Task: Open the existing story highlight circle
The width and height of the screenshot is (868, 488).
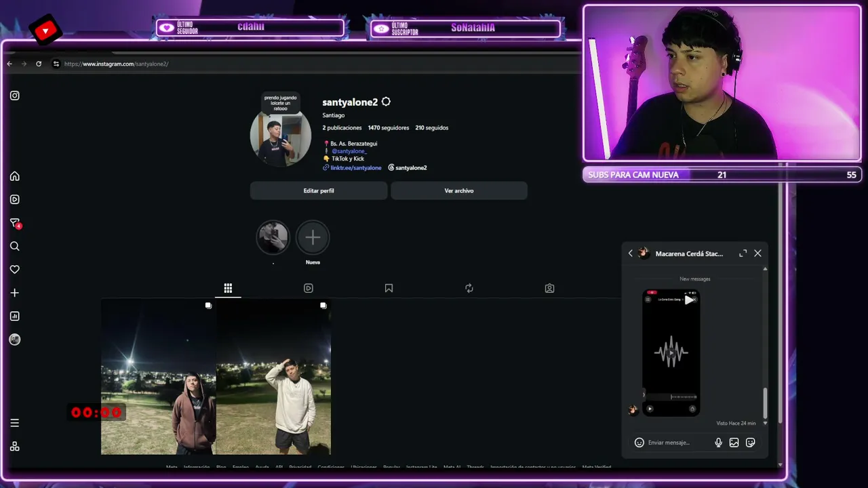Action: pyautogui.click(x=273, y=237)
